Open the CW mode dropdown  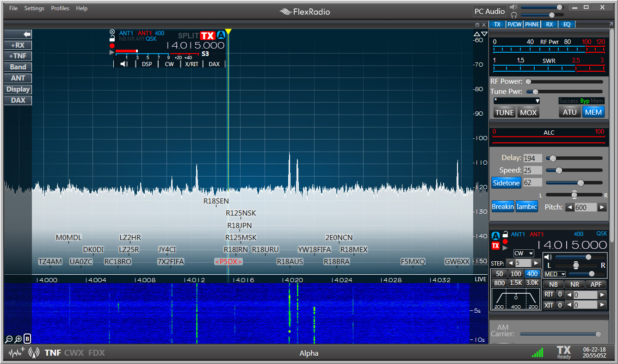pos(523,253)
